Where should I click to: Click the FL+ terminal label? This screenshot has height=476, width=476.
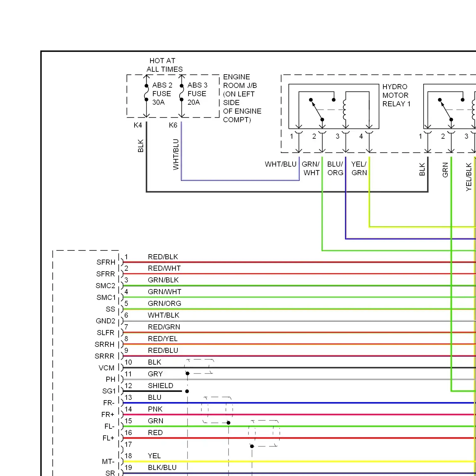[108, 438]
